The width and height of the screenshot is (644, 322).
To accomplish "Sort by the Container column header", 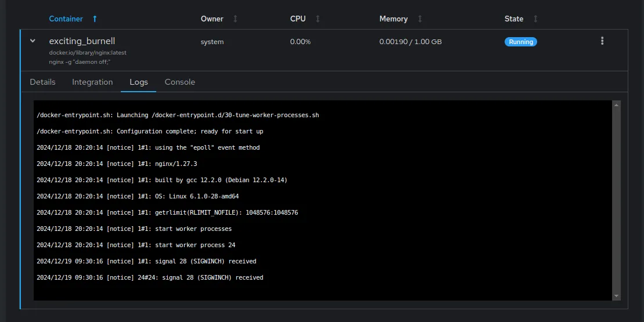I will coord(66,19).
